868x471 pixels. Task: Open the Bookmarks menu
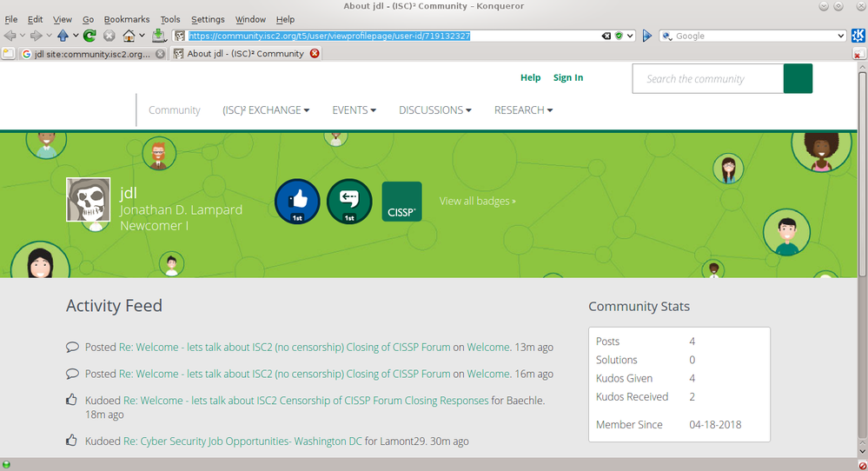(127, 19)
